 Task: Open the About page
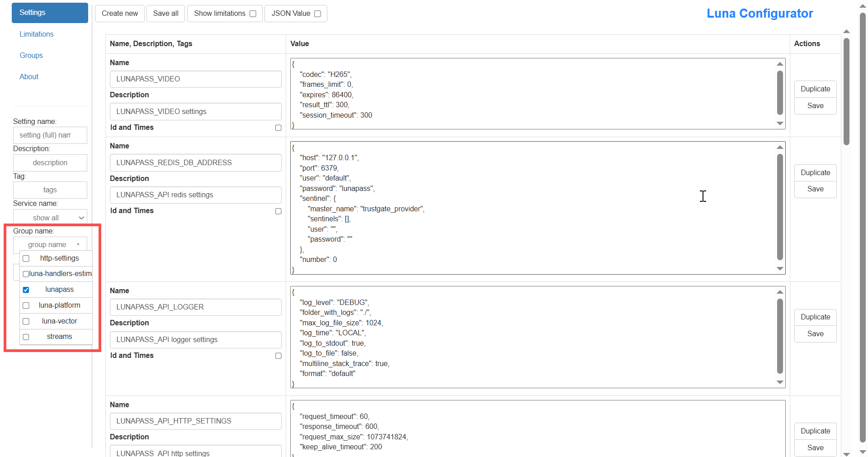[28, 76]
